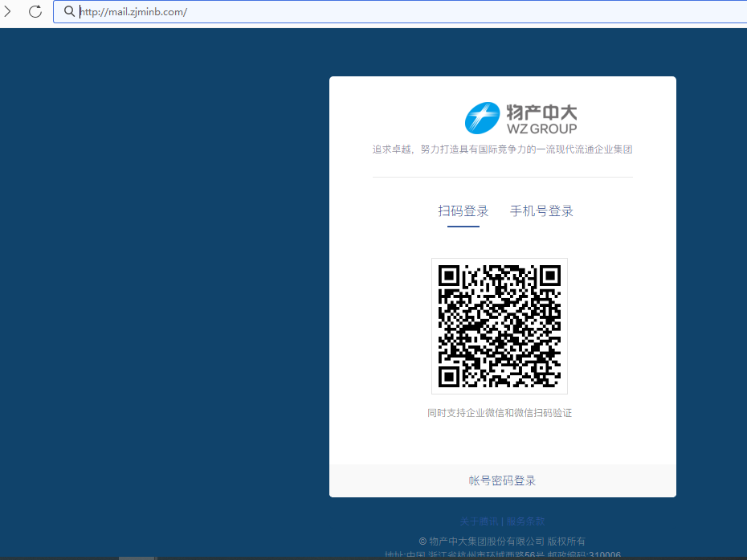View the 服务条款 terms link

[527, 521]
